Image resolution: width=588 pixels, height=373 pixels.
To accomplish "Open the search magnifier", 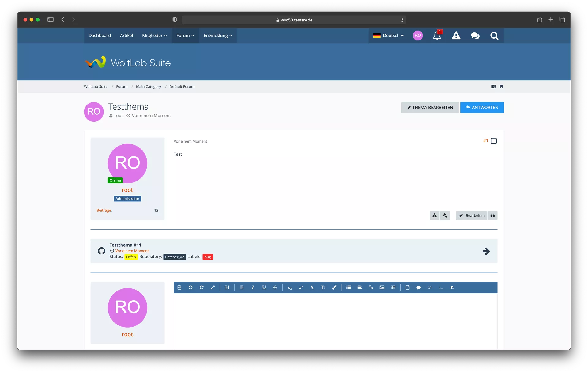I will [x=494, y=36].
